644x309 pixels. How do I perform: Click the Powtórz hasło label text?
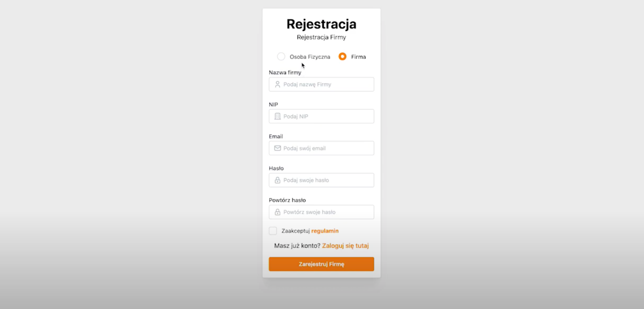(x=287, y=200)
